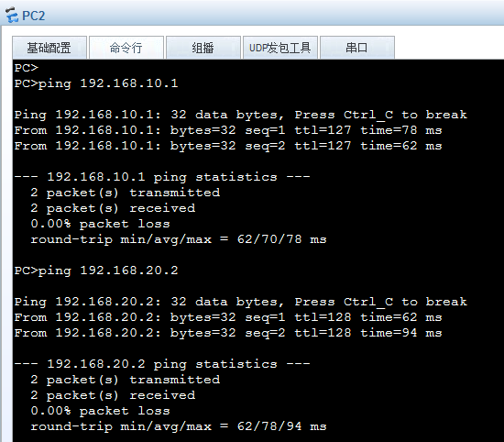This screenshot has width=504, height=442.
Task: Click the 'round-trip min/avg/max = 62/70/78 ms' line
Action: [179, 239]
